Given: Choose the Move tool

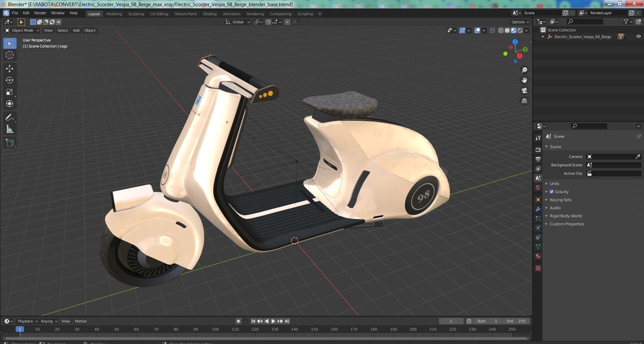Looking at the screenshot, I should (x=9, y=68).
